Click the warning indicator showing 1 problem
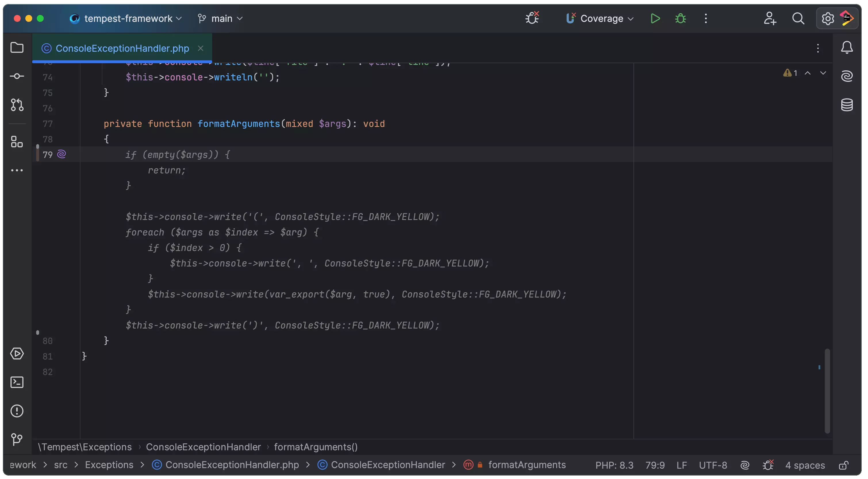 coord(790,73)
